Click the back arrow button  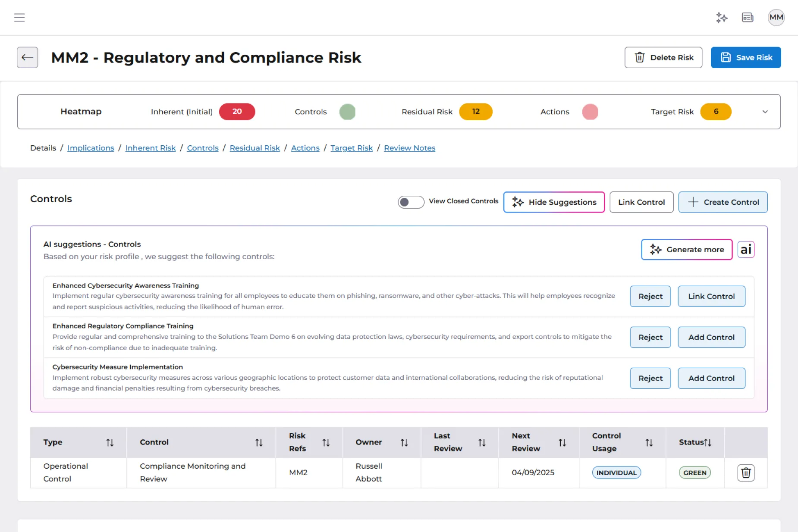28,57
